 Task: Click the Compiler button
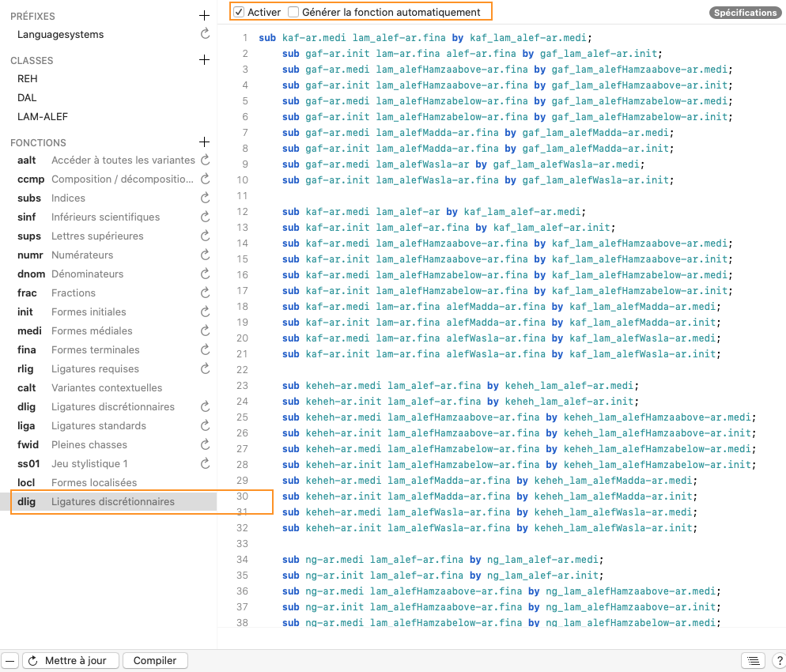pos(155,661)
